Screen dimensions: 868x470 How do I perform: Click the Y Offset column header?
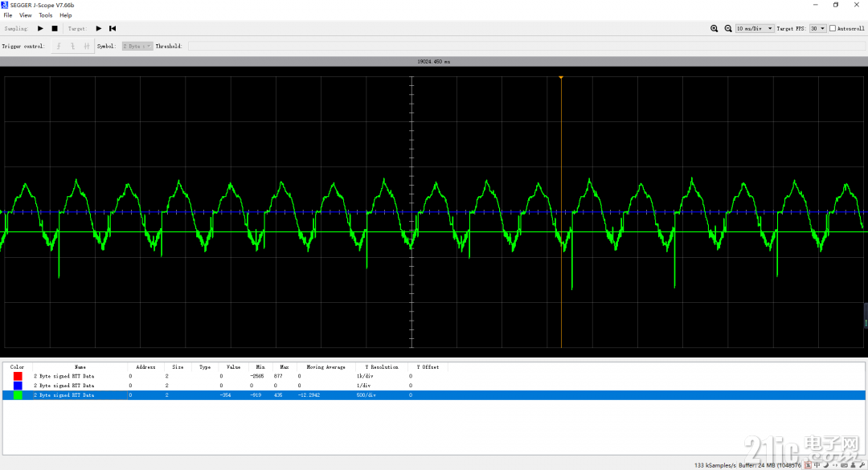(428, 366)
